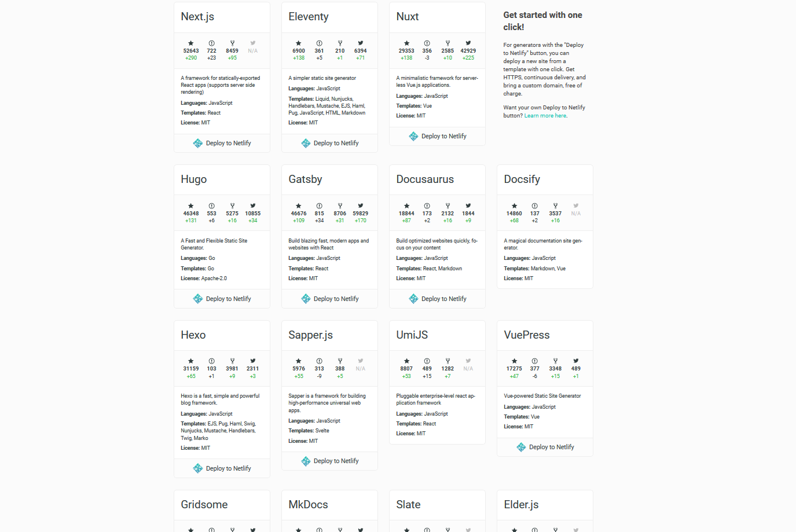This screenshot has height=532, width=796.
Task: Open the VuePress generator title
Action: tap(527, 335)
